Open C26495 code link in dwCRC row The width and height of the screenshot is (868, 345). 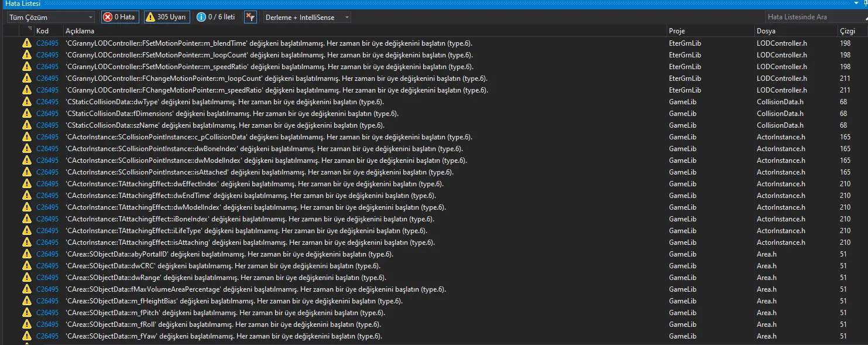pos(47,266)
